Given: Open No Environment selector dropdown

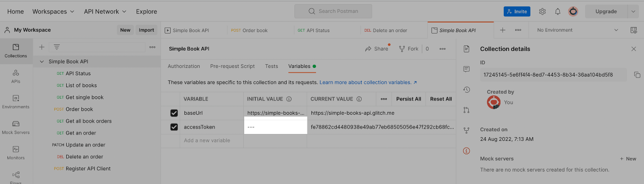Looking at the screenshot, I should [577, 30].
